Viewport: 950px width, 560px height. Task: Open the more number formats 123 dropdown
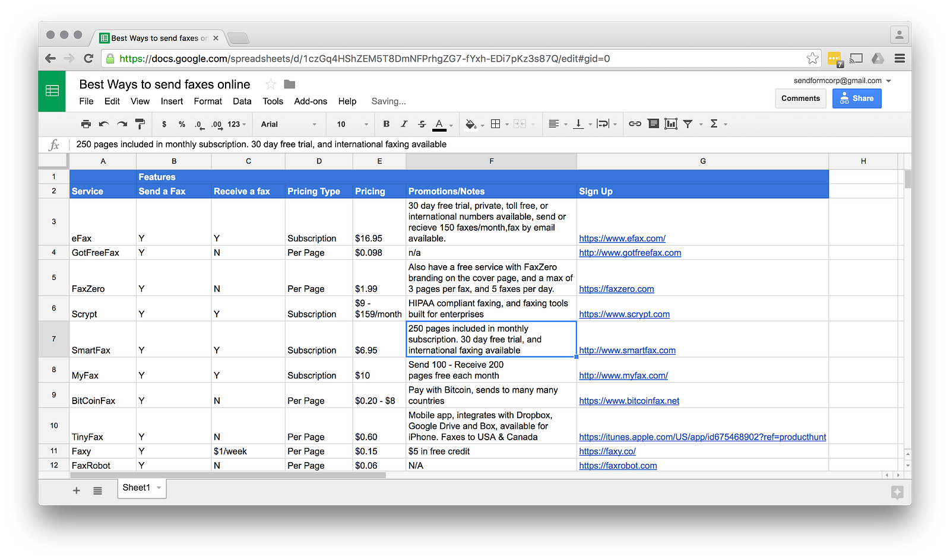237,124
